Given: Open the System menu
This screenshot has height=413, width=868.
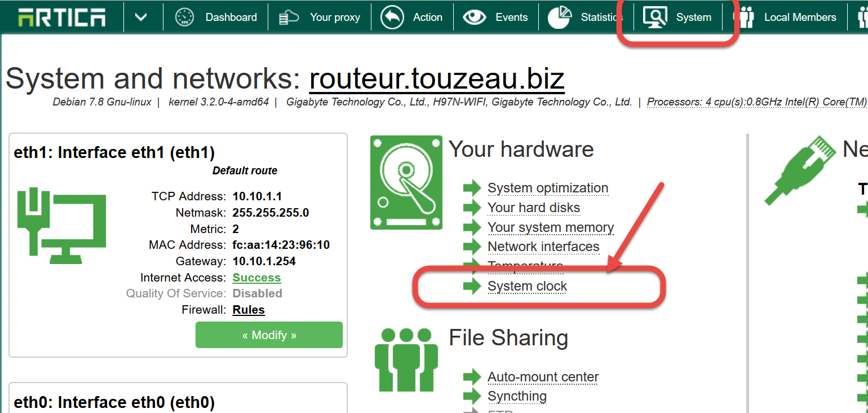Looking at the screenshot, I should coord(693,17).
